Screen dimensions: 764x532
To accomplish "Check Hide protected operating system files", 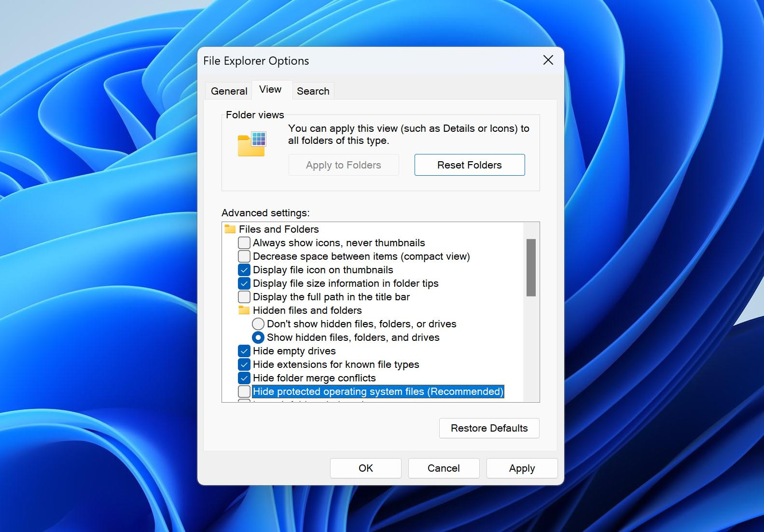I will [x=244, y=392].
